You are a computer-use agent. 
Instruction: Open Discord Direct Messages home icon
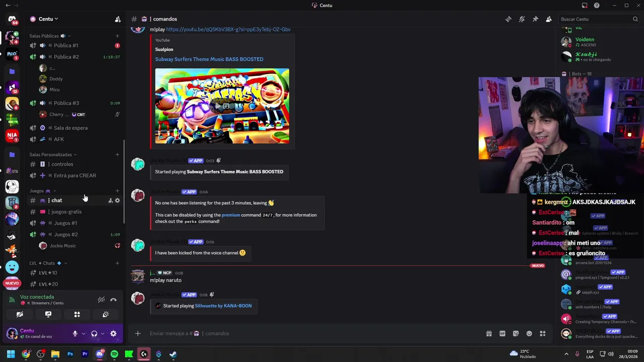pyautogui.click(x=12, y=19)
